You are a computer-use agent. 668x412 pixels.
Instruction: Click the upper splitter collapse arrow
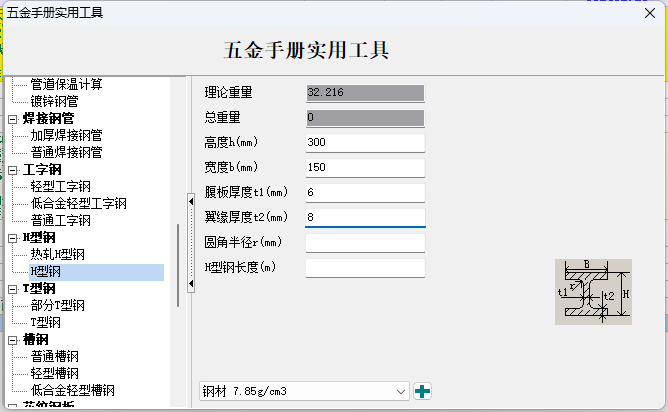coord(191,202)
